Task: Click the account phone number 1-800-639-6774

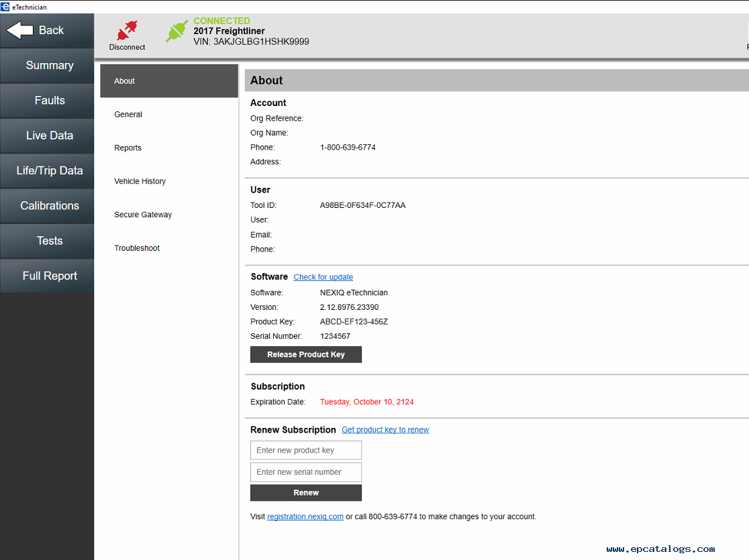Action: pos(348,148)
